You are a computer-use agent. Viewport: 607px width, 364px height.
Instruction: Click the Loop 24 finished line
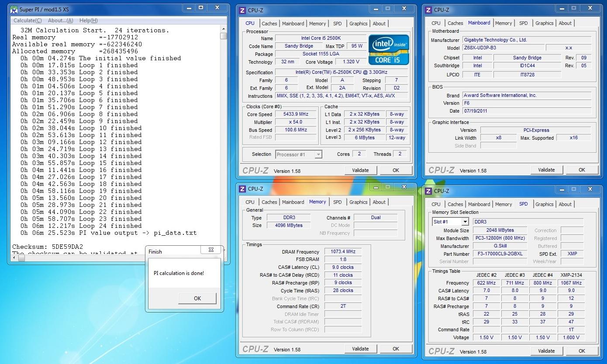(x=81, y=226)
